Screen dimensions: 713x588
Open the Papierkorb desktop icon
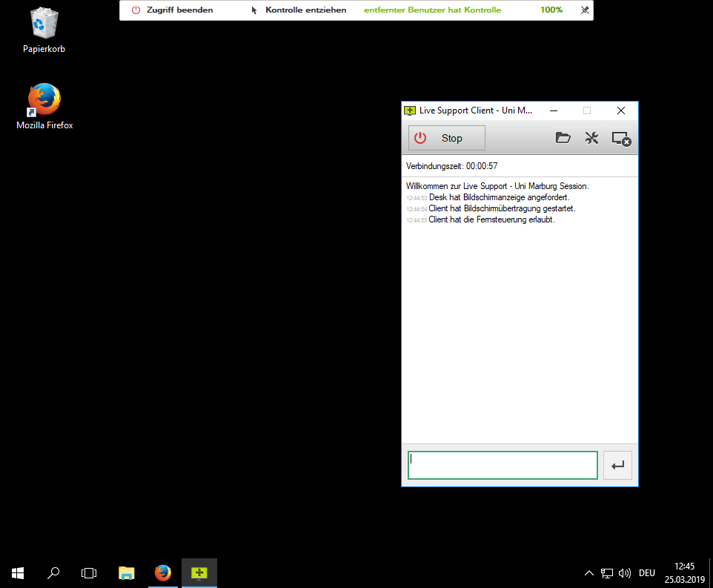(44, 30)
